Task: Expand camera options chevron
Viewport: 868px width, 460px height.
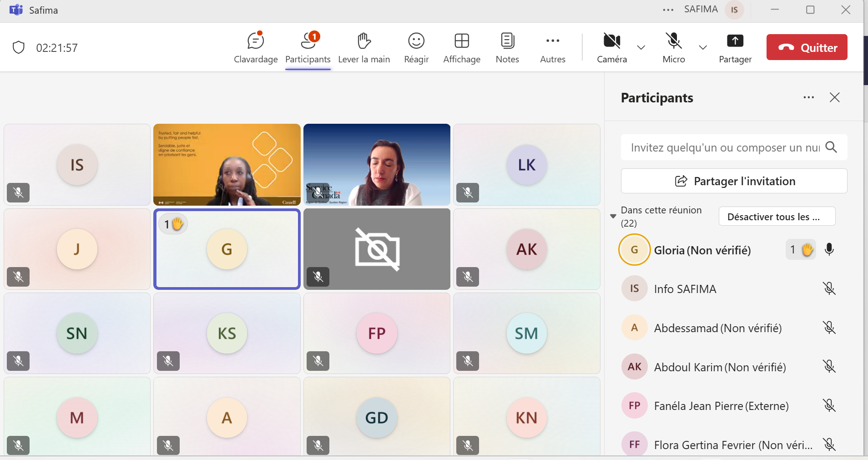Action: point(641,47)
